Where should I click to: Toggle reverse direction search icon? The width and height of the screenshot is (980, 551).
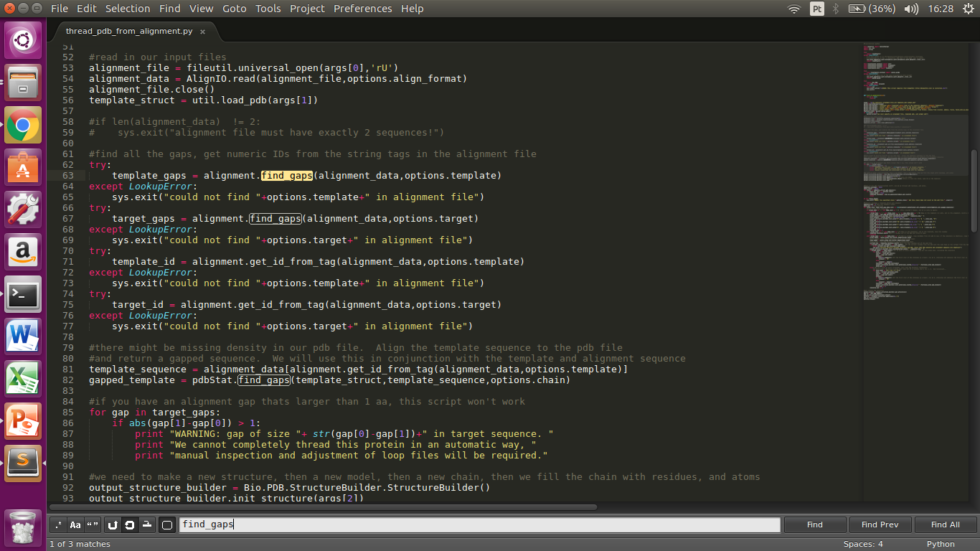[x=113, y=524]
